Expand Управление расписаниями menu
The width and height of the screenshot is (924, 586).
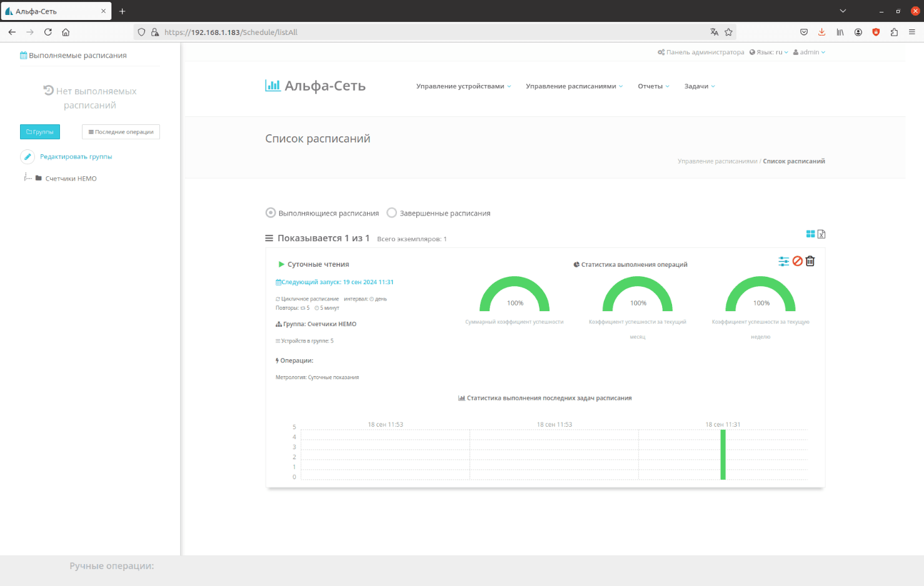pos(575,86)
